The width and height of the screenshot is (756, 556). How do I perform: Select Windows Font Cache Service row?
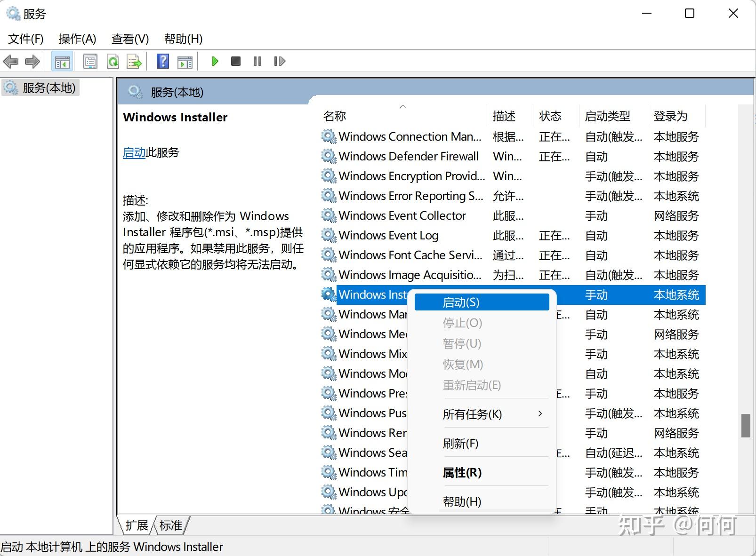512,255
